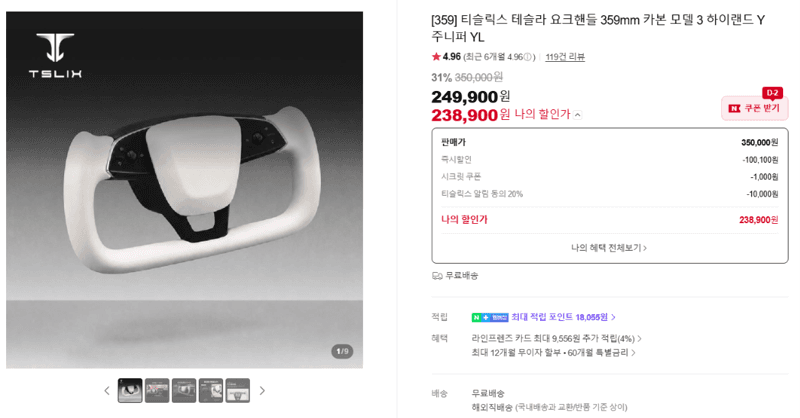This screenshot has width=800, height=418.
Task: Show next thumbnails with right arrow
Action: click(x=262, y=391)
